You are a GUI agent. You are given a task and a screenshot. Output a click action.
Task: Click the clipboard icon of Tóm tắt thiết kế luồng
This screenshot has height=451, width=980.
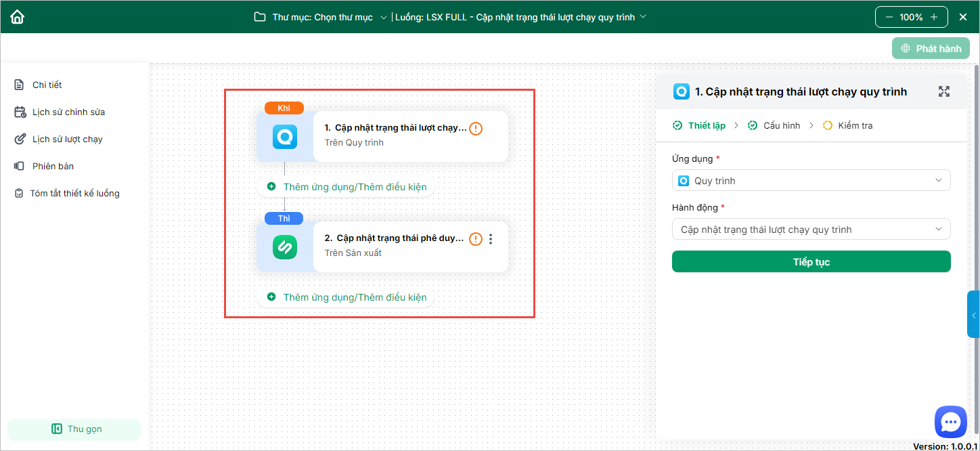point(19,193)
